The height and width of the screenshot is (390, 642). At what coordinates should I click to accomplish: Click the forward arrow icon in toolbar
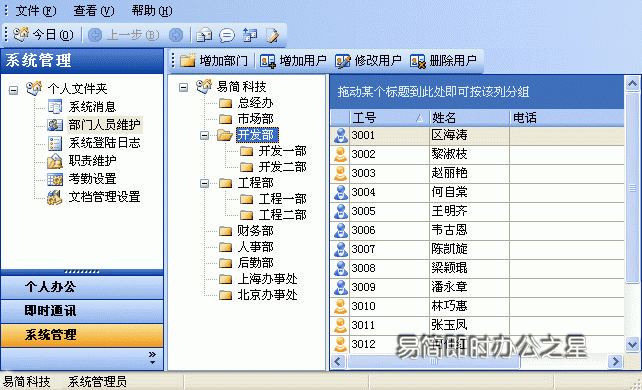(176, 35)
